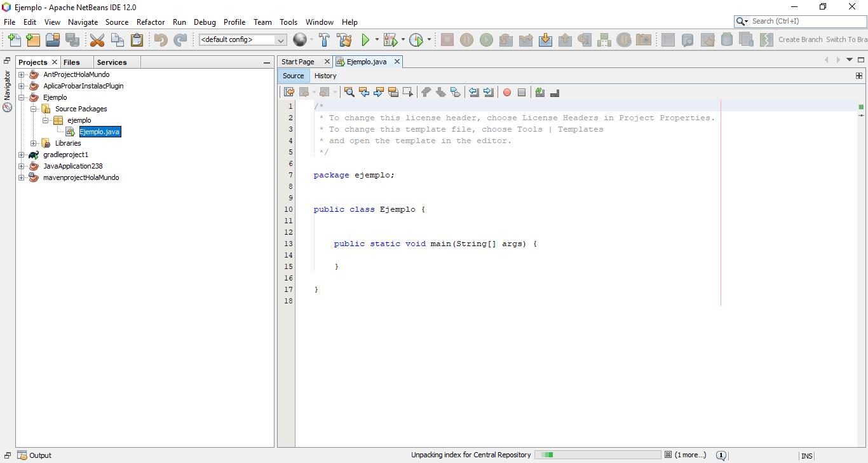868x463 pixels.
Task: Click the Cut scissors icon
Action: point(97,40)
